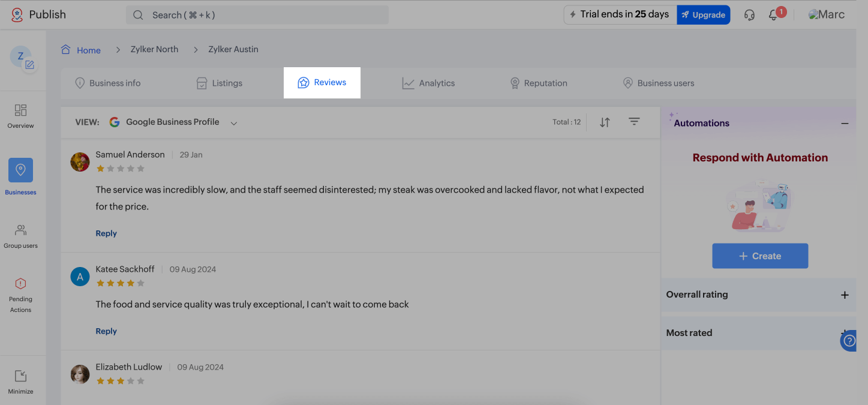This screenshot has width=868, height=405.
Task: Open Pending Actions in the sidebar
Action: (20, 295)
